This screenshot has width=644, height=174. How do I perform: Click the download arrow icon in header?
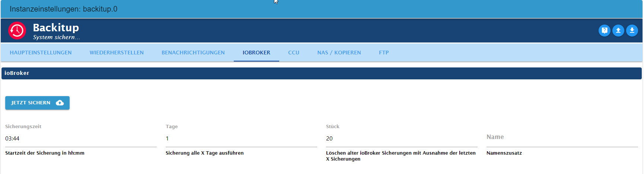632,31
